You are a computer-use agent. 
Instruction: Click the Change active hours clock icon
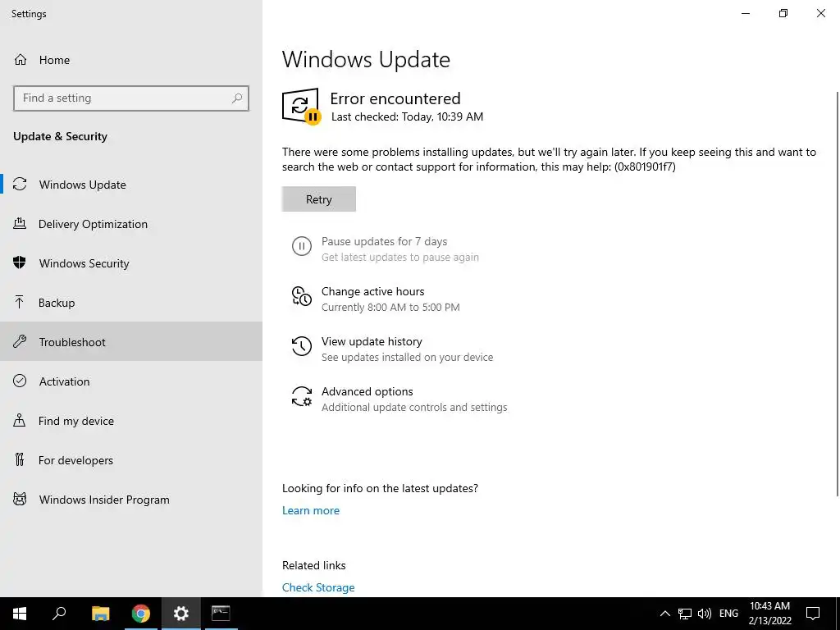(302, 296)
